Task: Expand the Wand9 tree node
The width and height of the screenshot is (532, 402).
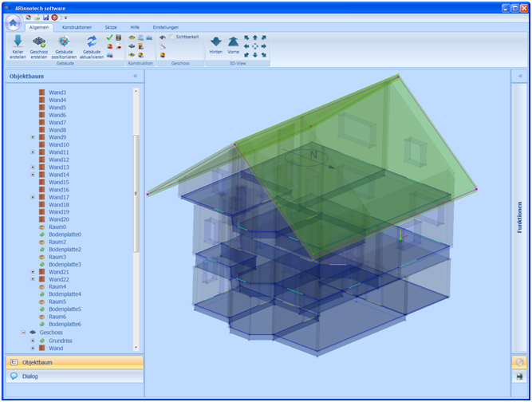Action: pyautogui.click(x=33, y=137)
